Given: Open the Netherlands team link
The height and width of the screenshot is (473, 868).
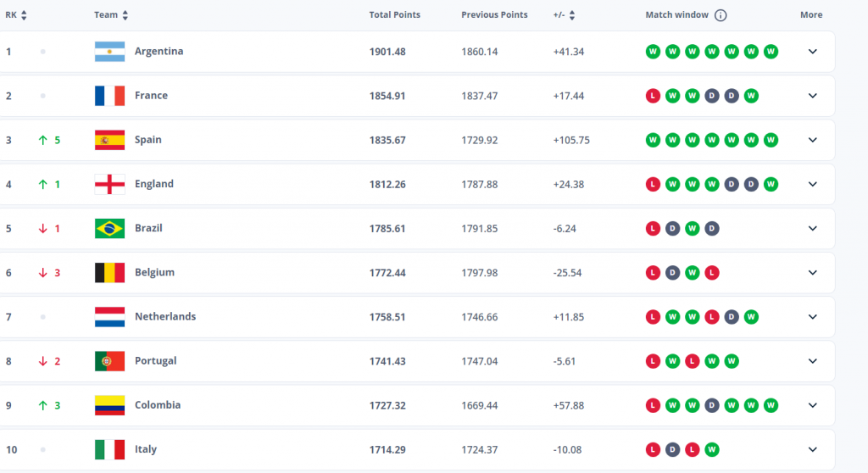Looking at the screenshot, I should pos(165,316).
